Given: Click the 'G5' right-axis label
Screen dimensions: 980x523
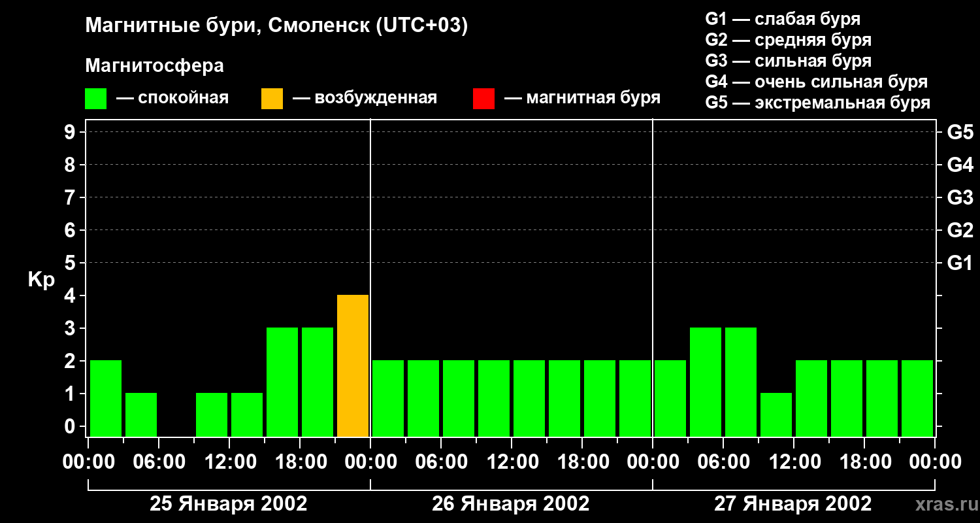Looking at the screenshot, I should pos(960,133).
